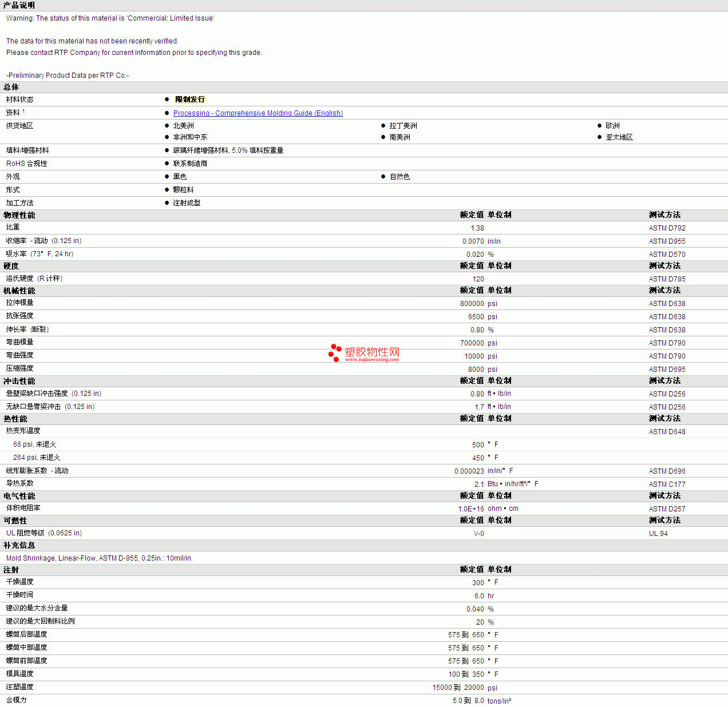Image resolution: width=728 pixels, height=707 pixels.
Task: Select the Preliminary Product Data per RTP line
Action: tap(68, 76)
